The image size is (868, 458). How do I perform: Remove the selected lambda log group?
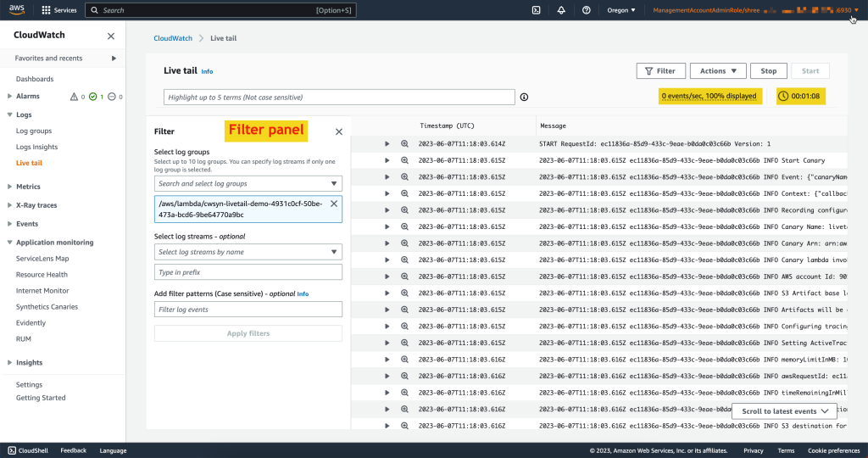(x=334, y=204)
